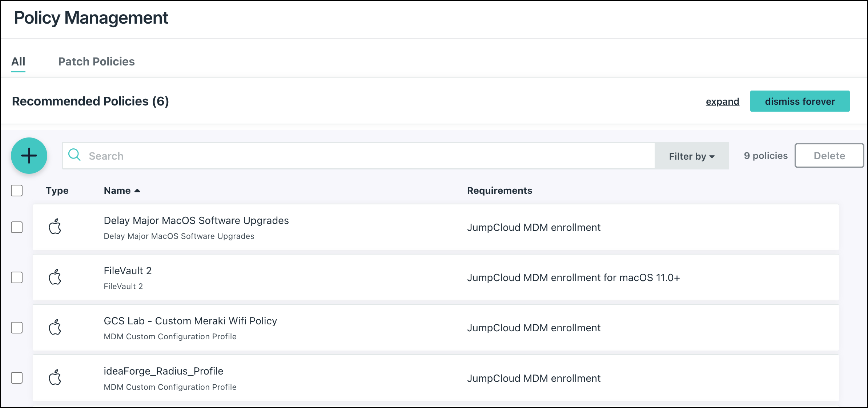
Task: Select the FileVault 2 policy checkbox
Action: pos(17,277)
